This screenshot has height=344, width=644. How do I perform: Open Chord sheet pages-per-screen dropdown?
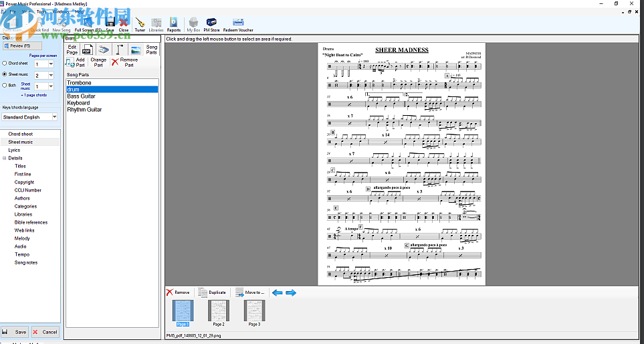[x=51, y=64]
